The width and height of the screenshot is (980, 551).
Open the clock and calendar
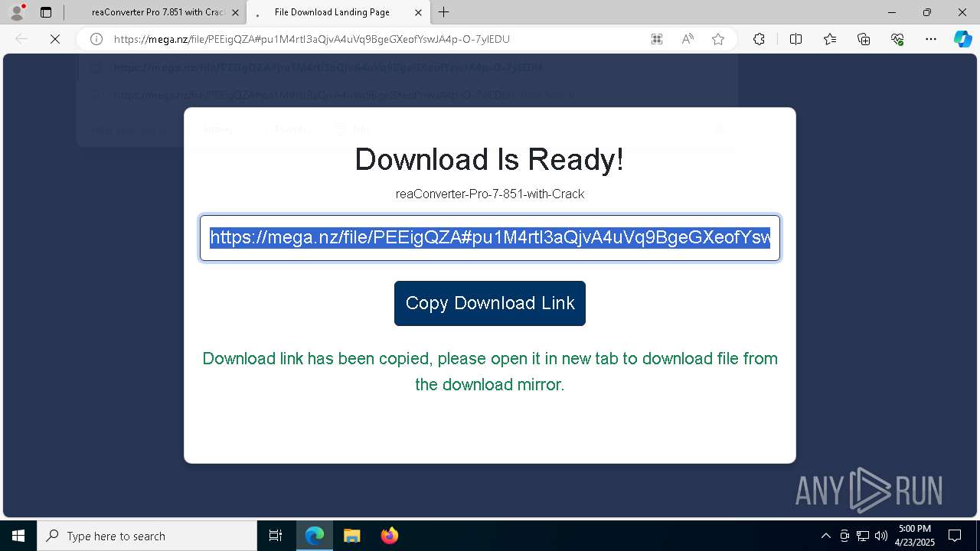[x=915, y=536]
